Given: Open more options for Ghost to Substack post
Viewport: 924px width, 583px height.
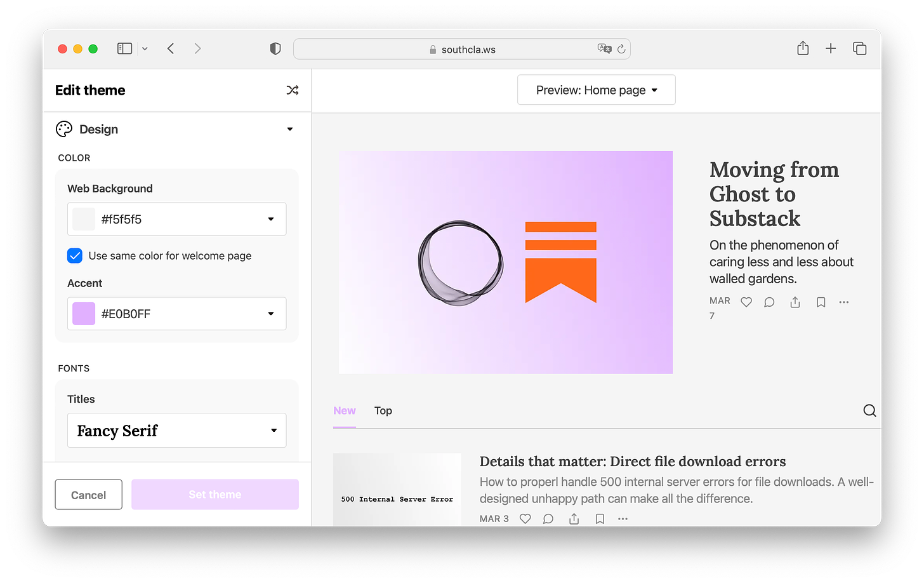Looking at the screenshot, I should pos(844,302).
